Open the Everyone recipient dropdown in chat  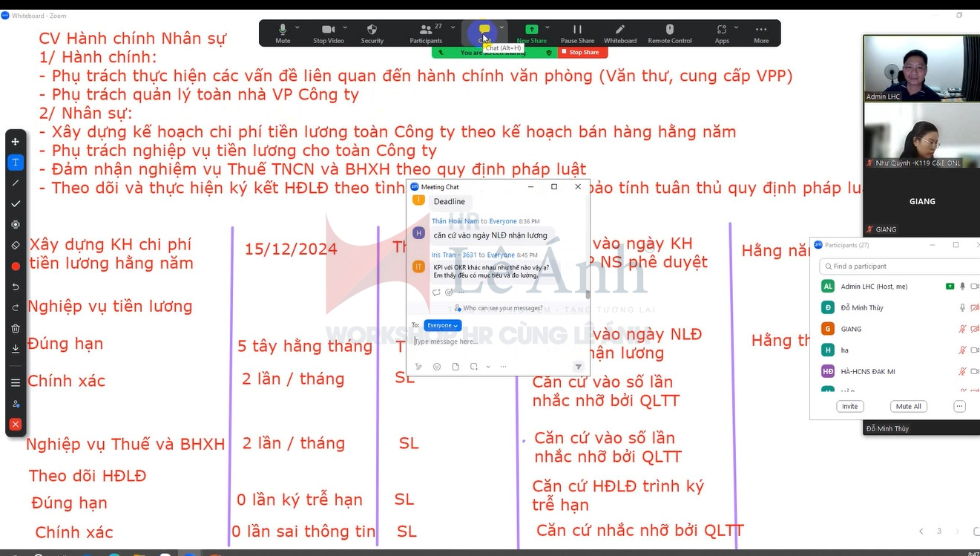442,325
